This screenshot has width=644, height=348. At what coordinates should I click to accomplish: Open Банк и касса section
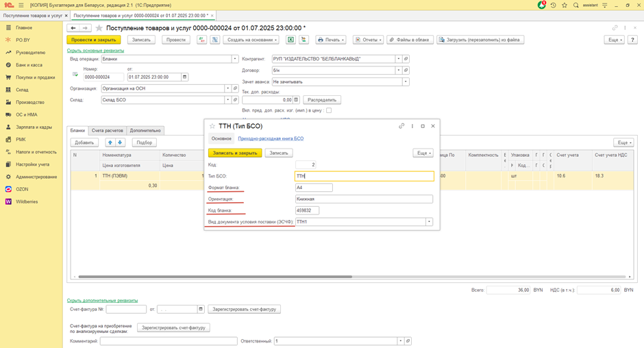point(29,65)
